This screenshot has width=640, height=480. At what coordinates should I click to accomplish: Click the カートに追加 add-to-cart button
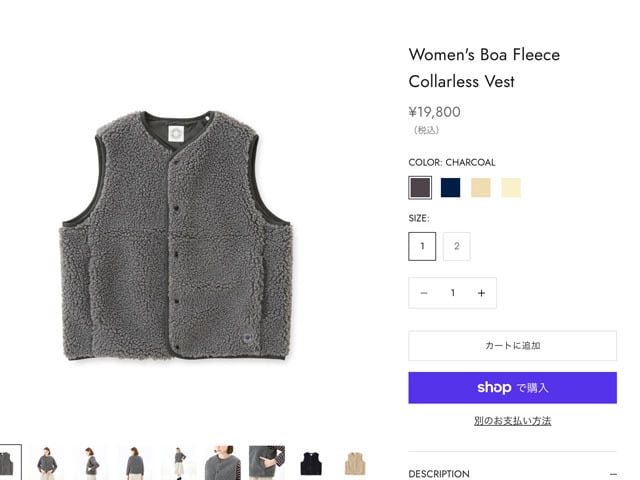click(512, 345)
